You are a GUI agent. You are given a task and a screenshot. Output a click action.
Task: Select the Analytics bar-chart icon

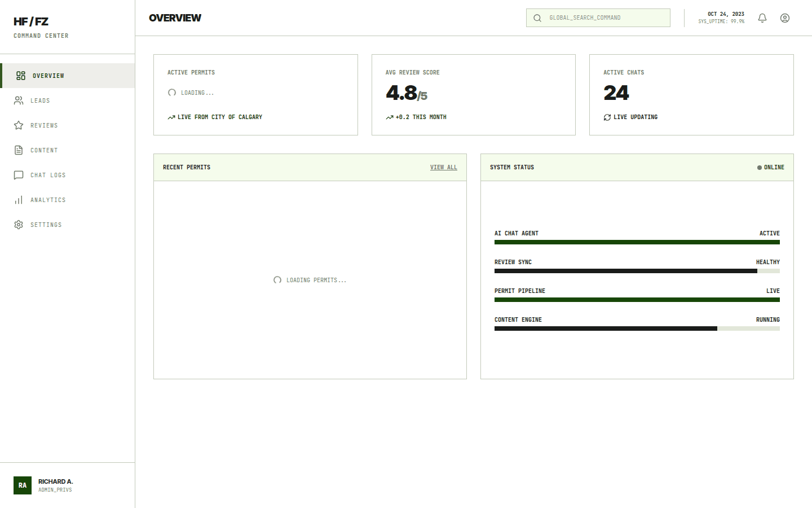tap(19, 199)
